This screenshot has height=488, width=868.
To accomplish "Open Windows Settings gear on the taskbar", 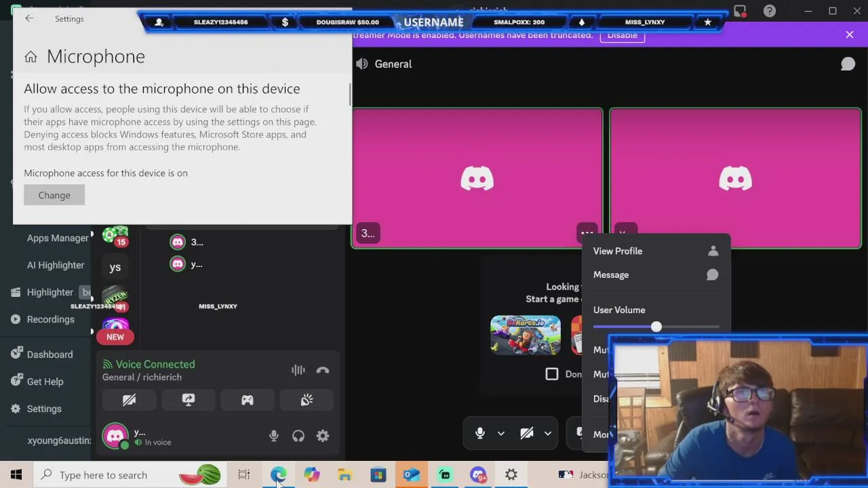I will (x=511, y=474).
